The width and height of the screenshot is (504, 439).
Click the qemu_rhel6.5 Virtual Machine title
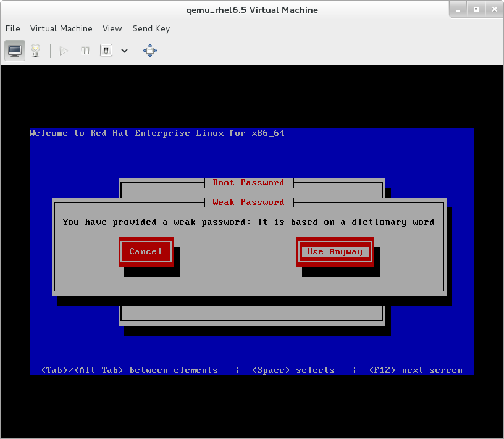(252, 10)
